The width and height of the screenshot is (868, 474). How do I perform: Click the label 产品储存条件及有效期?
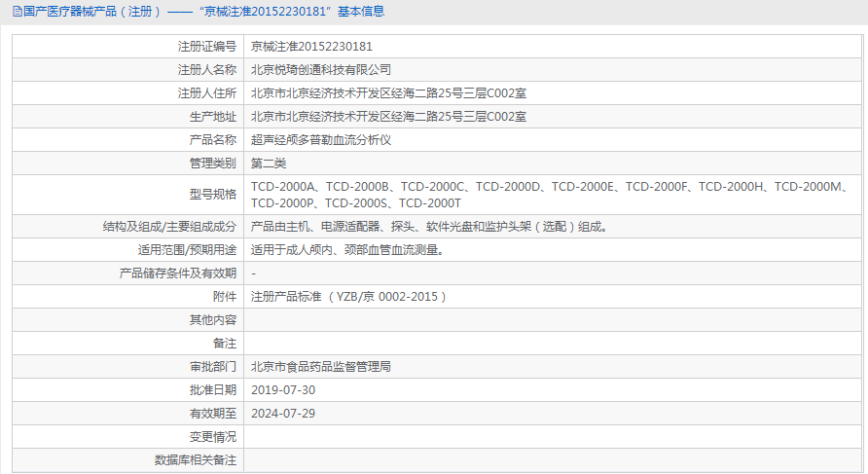click(x=178, y=273)
